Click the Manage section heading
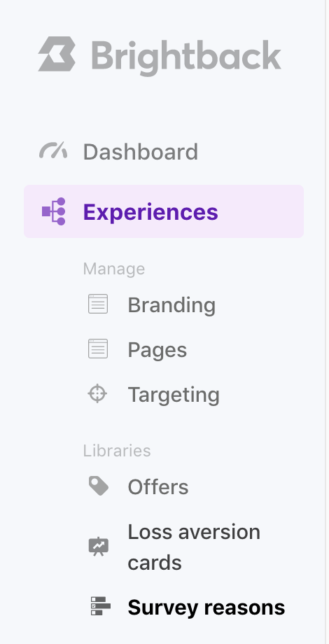This screenshot has width=329, height=644. pos(114,269)
